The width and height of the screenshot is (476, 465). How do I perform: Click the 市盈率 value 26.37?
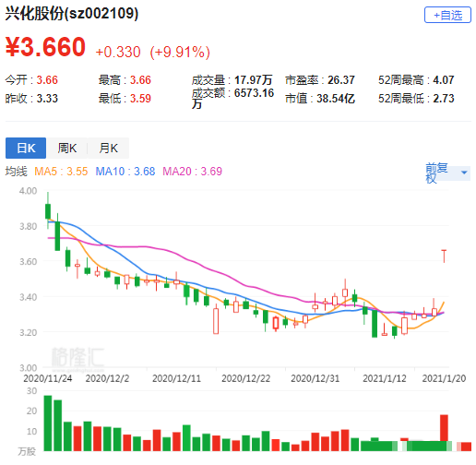click(341, 80)
